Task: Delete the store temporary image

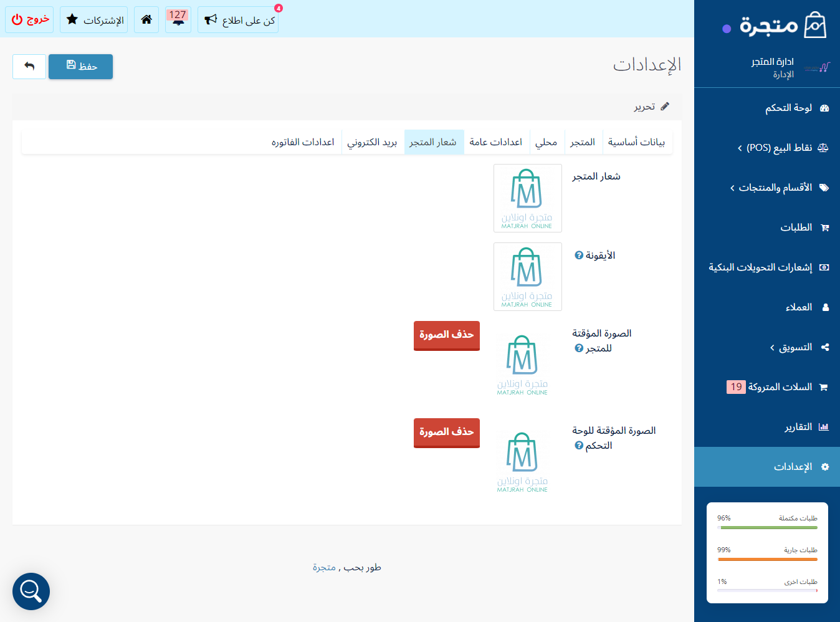Action: (447, 335)
